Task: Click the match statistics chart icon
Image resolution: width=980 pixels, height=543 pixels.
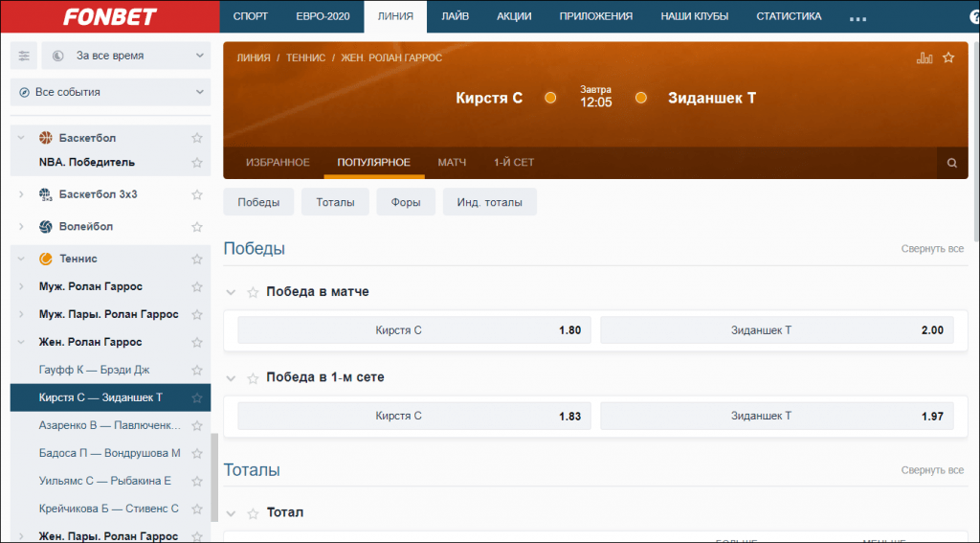Action: [924, 57]
